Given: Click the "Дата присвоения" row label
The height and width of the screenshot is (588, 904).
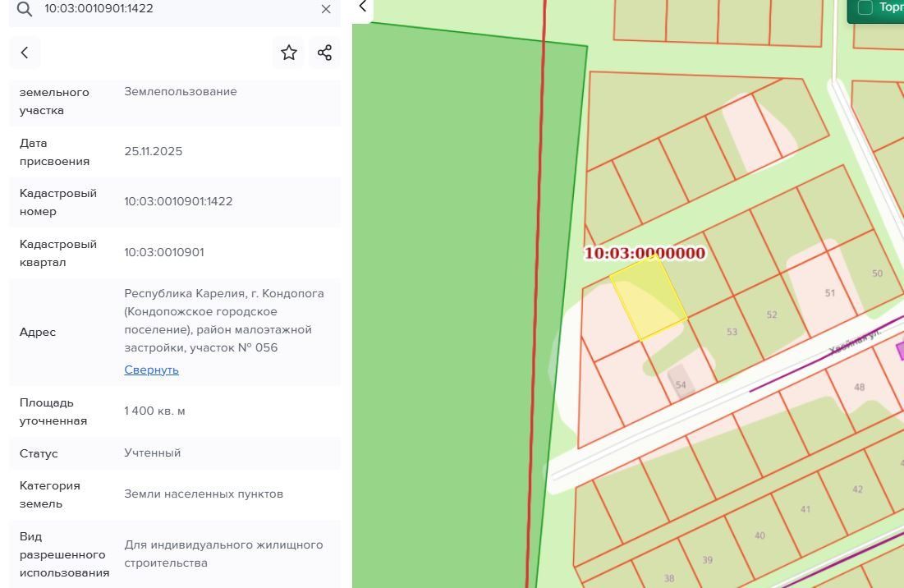Looking at the screenshot, I should click(x=55, y=152).
